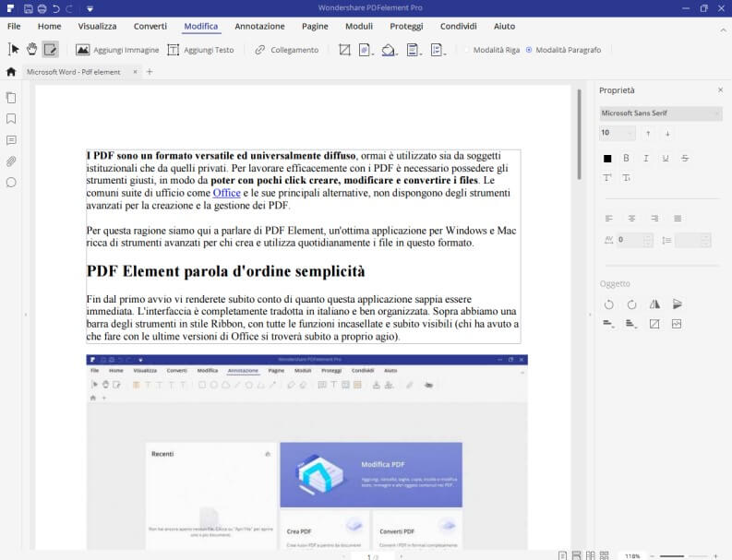Open the Proteggi tab
The height and width of the screenshot is (560, 732).
406,26
